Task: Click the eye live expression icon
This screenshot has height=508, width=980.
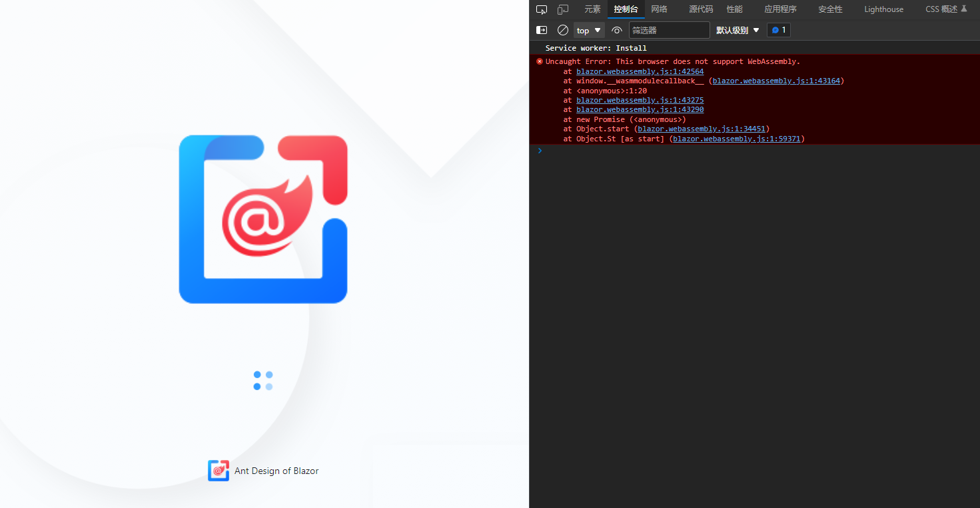Action: (x=617, y=30)
